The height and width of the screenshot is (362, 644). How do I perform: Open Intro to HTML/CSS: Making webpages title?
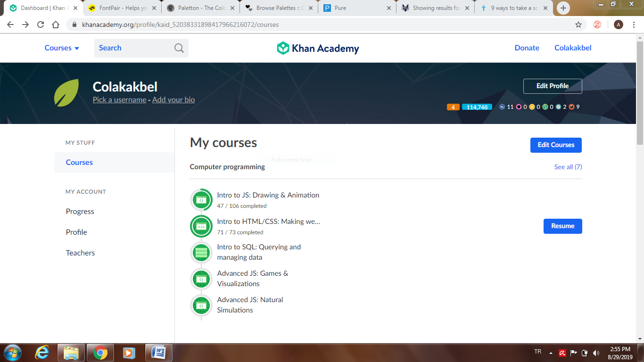(x=269, y=222)
